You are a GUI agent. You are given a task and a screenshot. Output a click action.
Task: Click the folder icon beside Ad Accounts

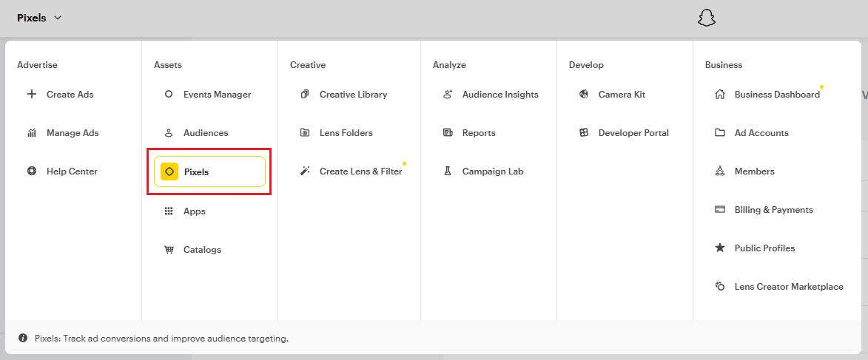pyautogui.click(x=720, y=133)
